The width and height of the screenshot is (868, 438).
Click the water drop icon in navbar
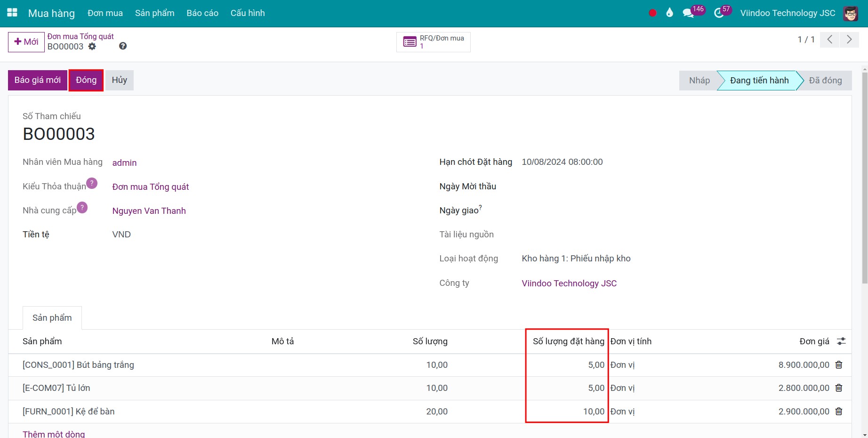click(x=669, y=13)
